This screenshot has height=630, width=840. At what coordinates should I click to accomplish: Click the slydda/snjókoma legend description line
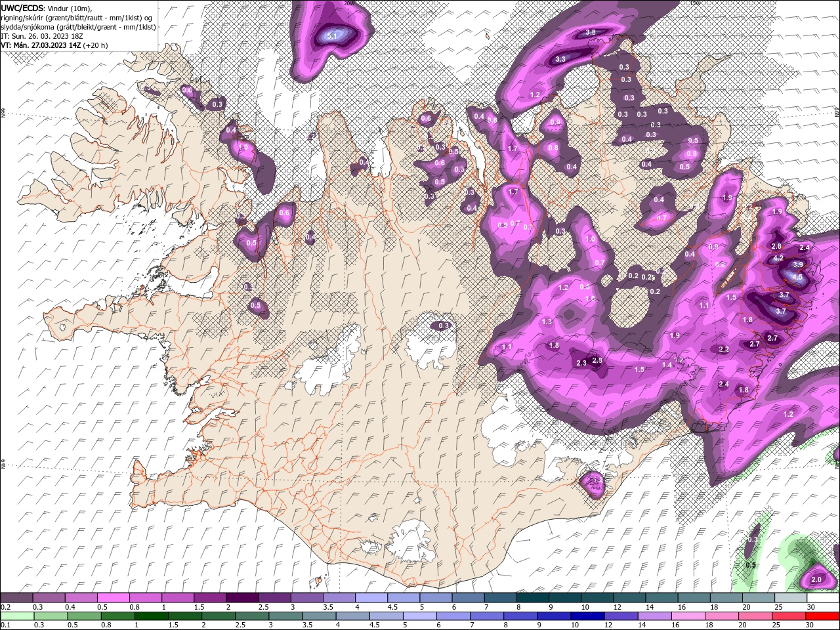(x=79, y=27)
